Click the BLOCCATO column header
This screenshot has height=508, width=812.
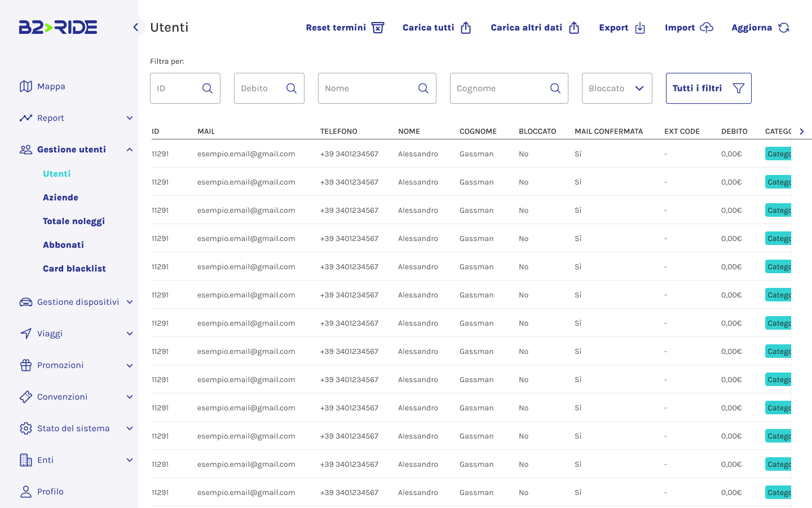(x=537, y=132)
